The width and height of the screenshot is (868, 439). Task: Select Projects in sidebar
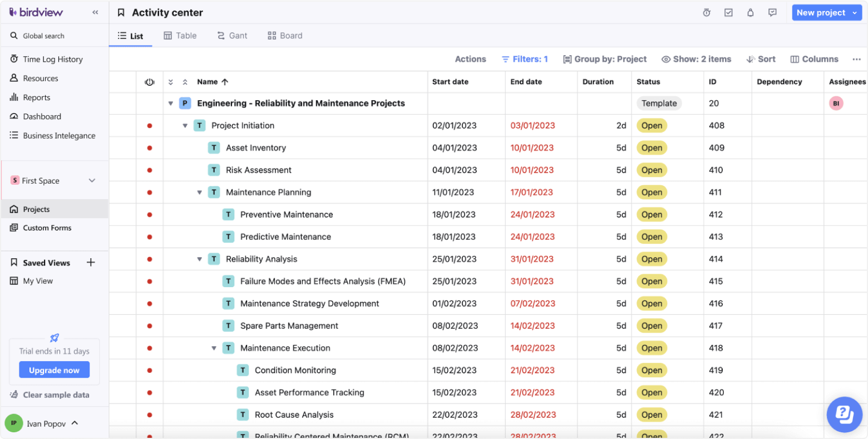coord(54,209)
